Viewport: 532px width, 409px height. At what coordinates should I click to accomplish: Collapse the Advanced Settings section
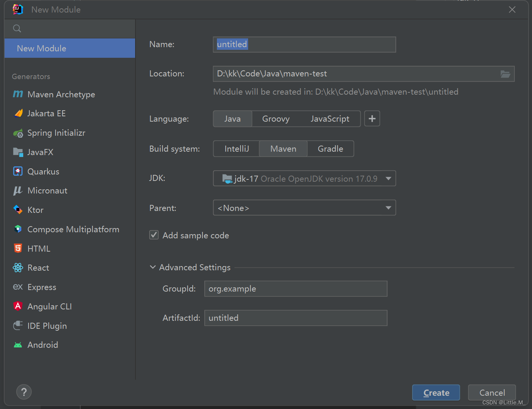click(x=153, y=267)
